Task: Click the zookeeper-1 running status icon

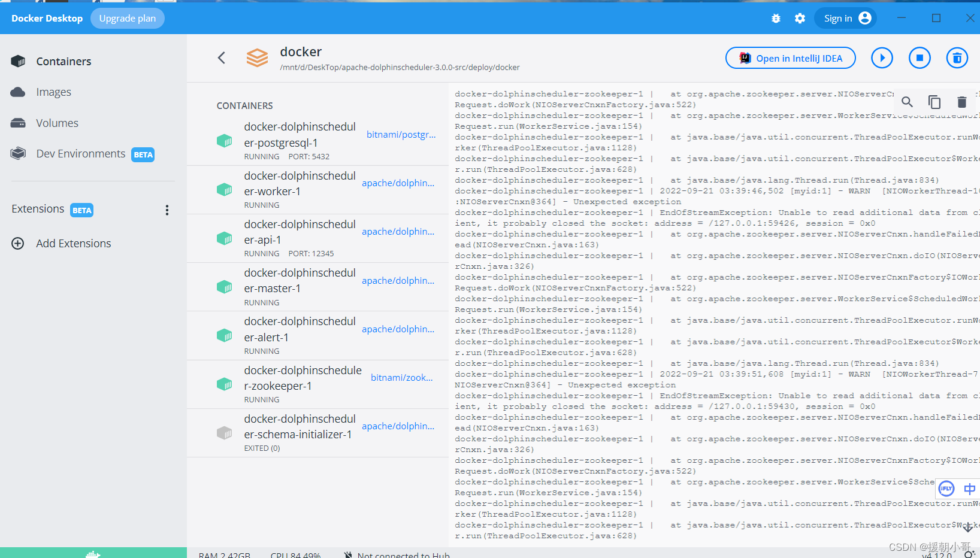Action: pos(224,384)
